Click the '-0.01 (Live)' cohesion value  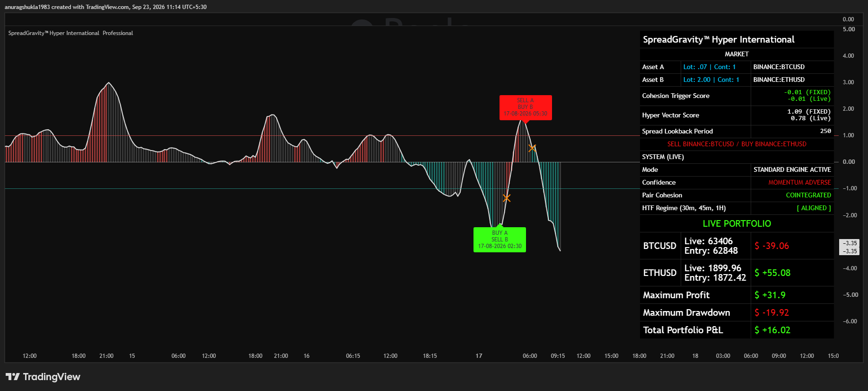809,99
